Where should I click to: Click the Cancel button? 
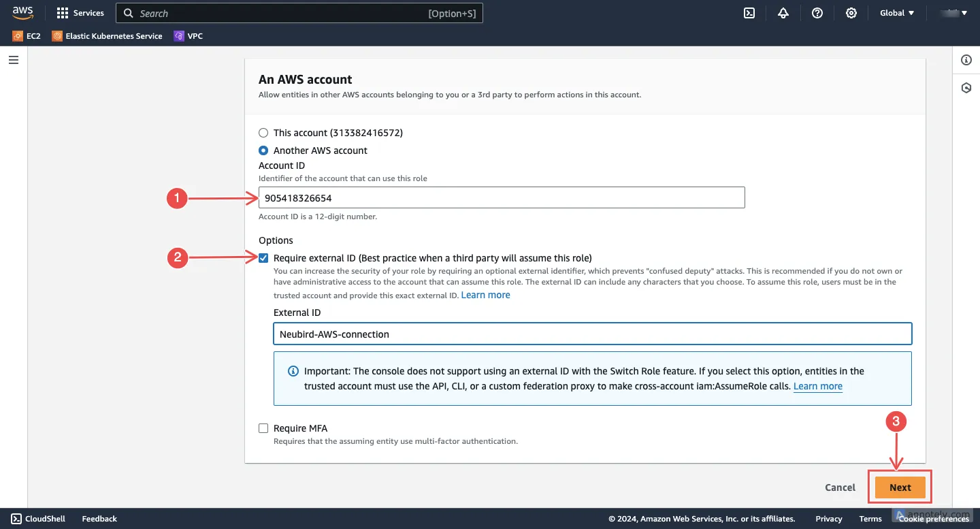[840, 487]
